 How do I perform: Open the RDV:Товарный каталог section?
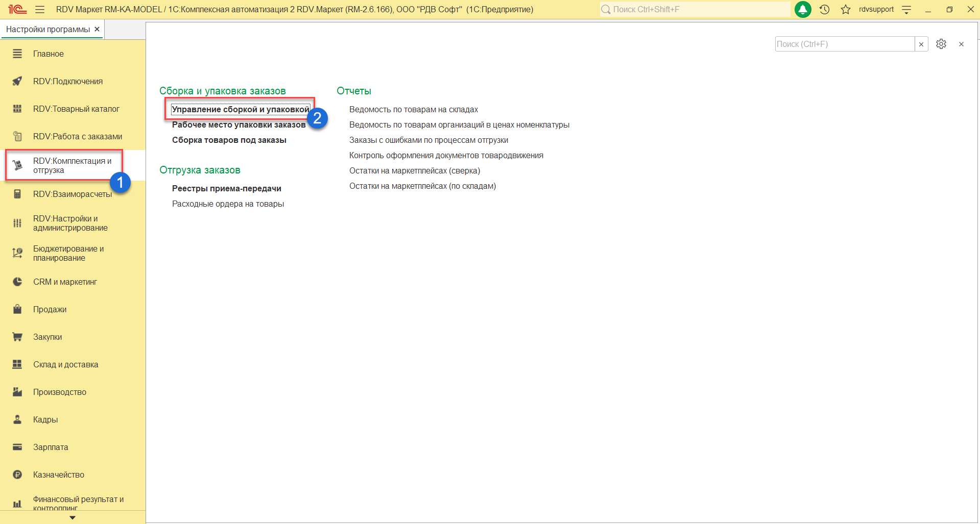76,109
